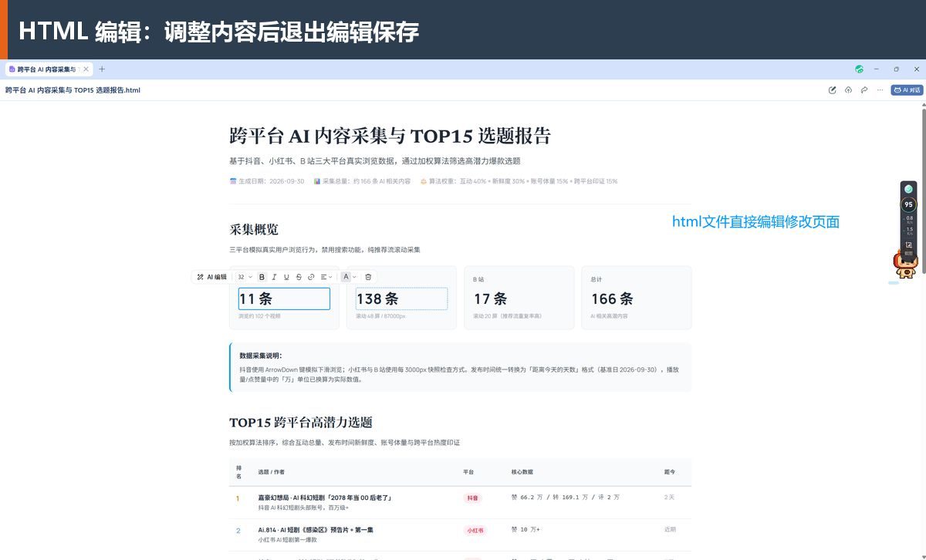This screenshot has width=926, height=560.
Task: Click the cartoon mascot character
Action: [905, 266]
